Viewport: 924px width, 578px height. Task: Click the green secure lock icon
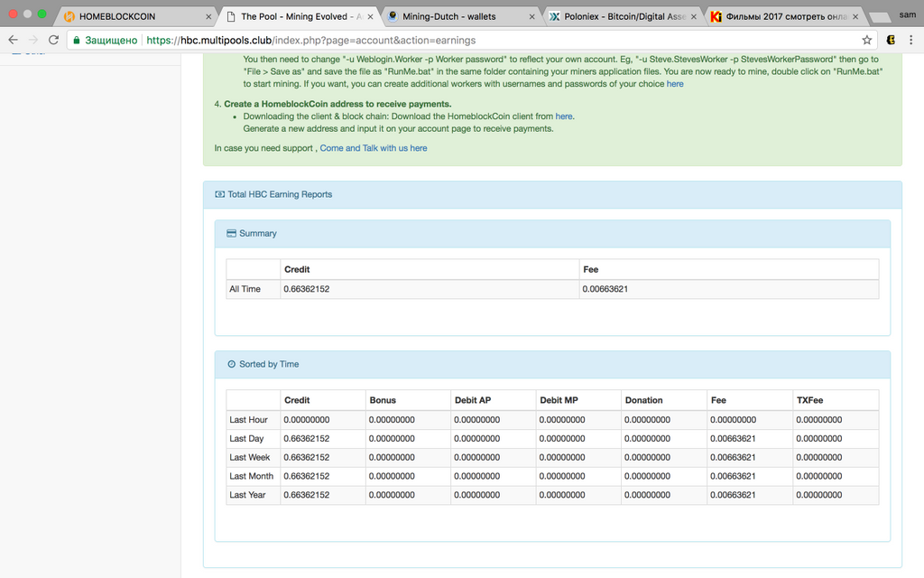[x=78, y=40]
